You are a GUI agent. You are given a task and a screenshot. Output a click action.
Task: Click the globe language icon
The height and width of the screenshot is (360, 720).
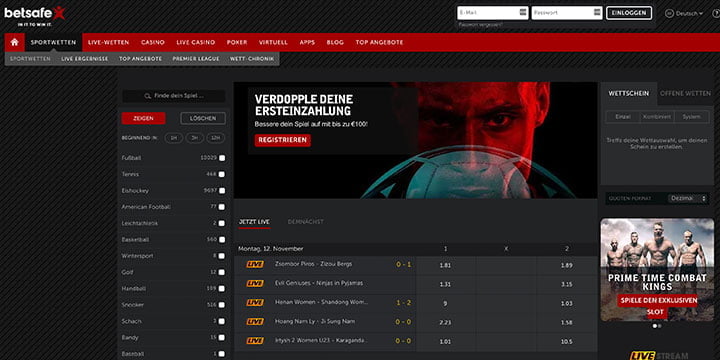(x=669, y=13)
